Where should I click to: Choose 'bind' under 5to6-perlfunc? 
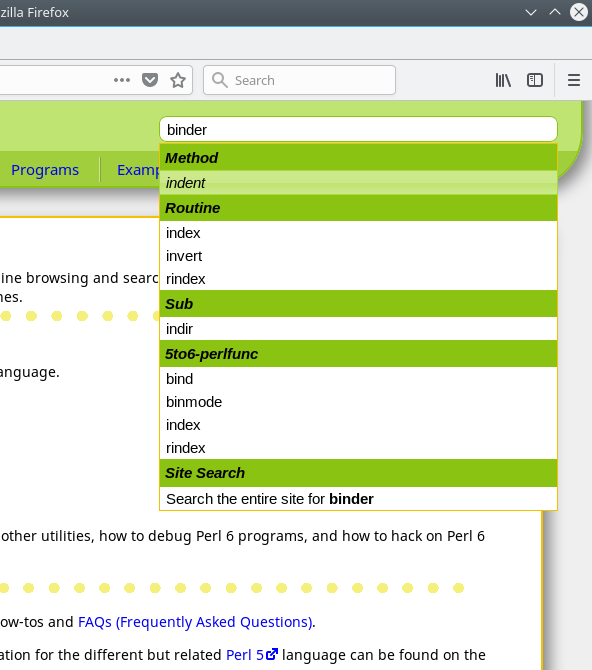click(358, 379)
